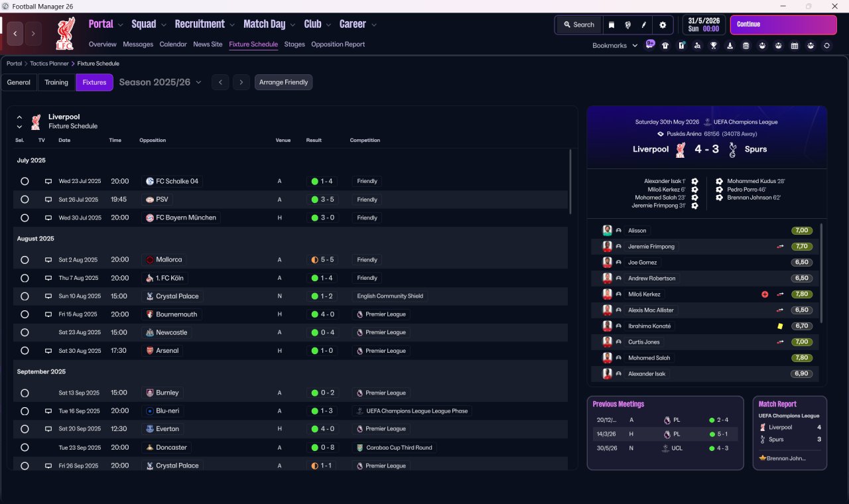Open the 9+ messages bubble icon
The width and height of the screenshot is (849, 504).
(x=650, y=45)
